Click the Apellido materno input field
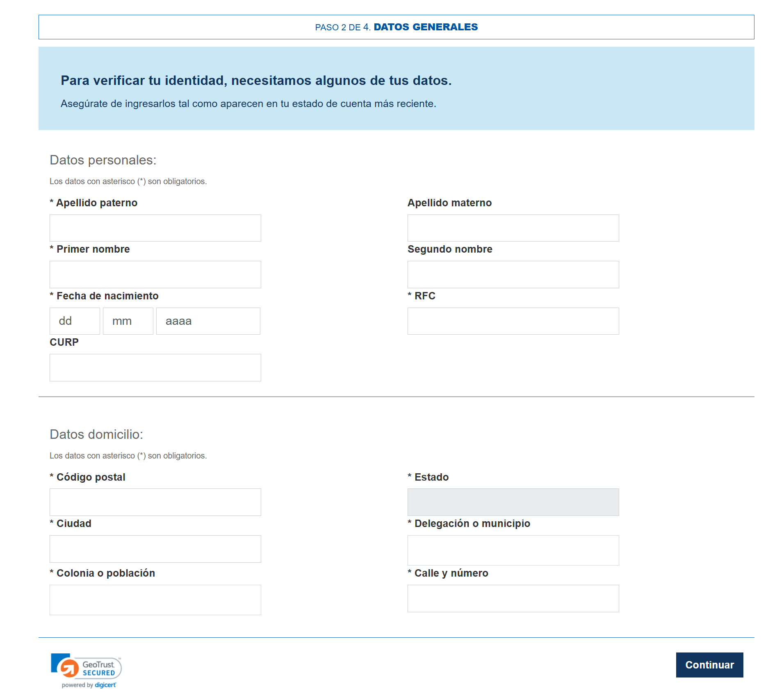The width and height of the screenshot is (784, 698). (513, 228)
